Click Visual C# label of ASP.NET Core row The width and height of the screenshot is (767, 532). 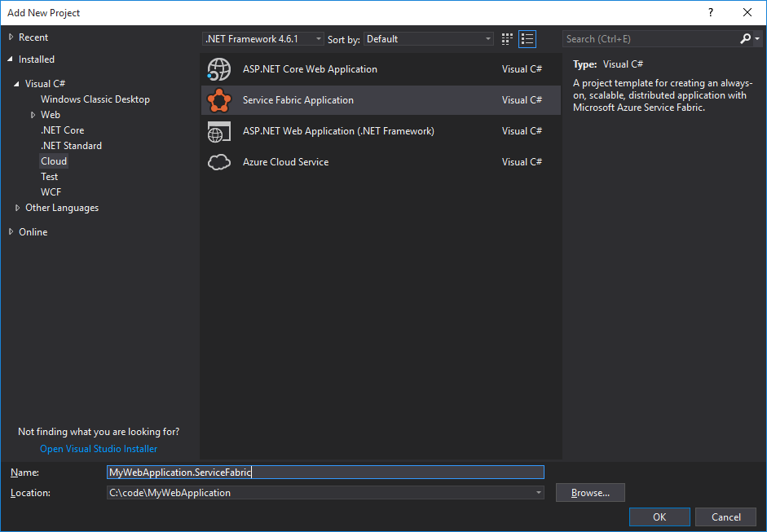coord(522,69)
